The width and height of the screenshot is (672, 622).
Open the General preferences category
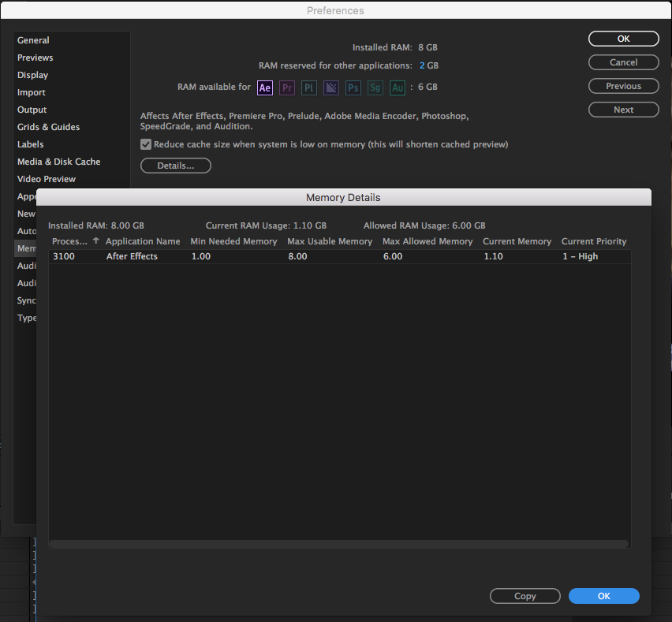33,40
